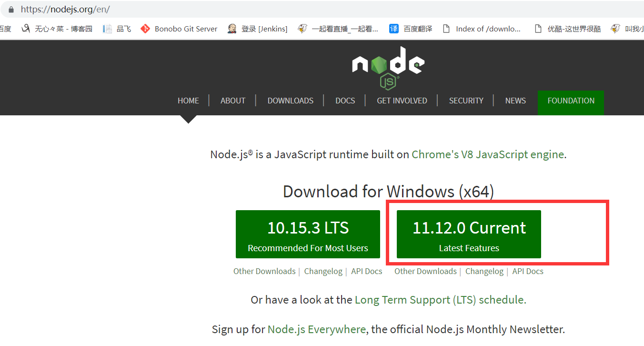Open the 叫我 bookmark at far right
This screenshot has height=346, width=644.
pos(627,29)
